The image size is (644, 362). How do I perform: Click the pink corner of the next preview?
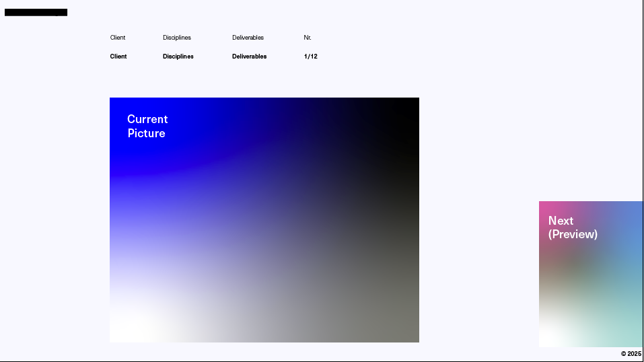546,208
